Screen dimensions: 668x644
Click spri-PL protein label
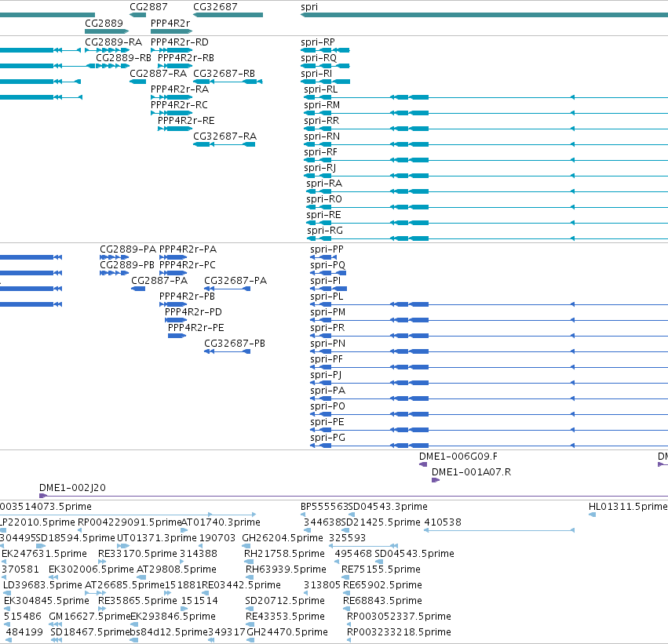pos(327,297)
